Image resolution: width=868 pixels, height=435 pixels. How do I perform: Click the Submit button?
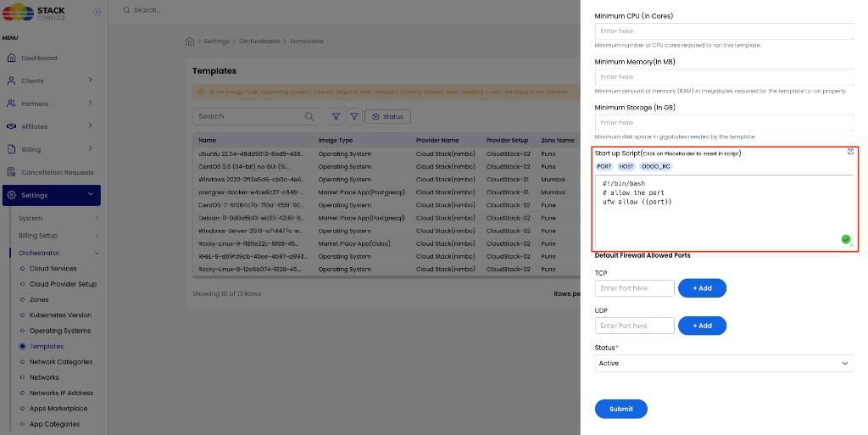pyautogui.click(x=621, y=409)
